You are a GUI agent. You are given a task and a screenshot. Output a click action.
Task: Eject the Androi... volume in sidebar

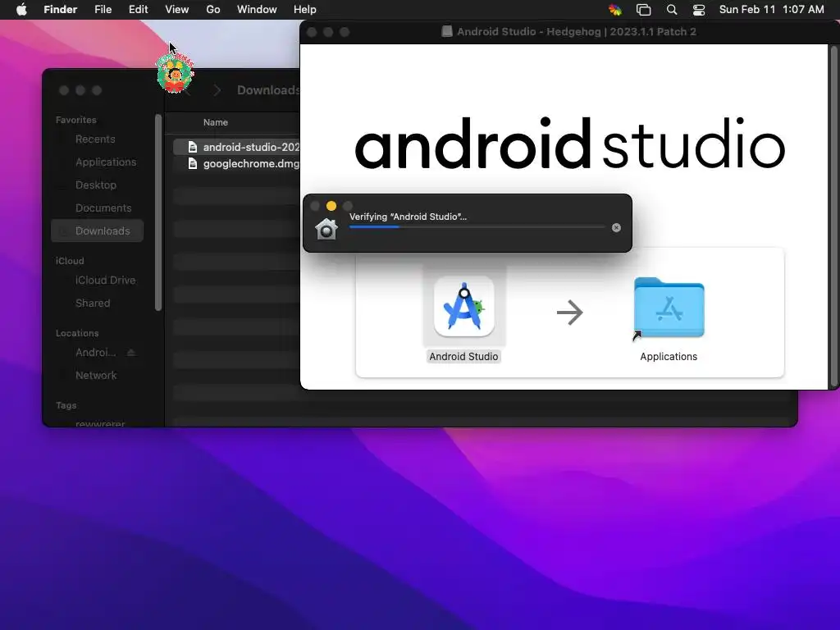tap(130, 353)
